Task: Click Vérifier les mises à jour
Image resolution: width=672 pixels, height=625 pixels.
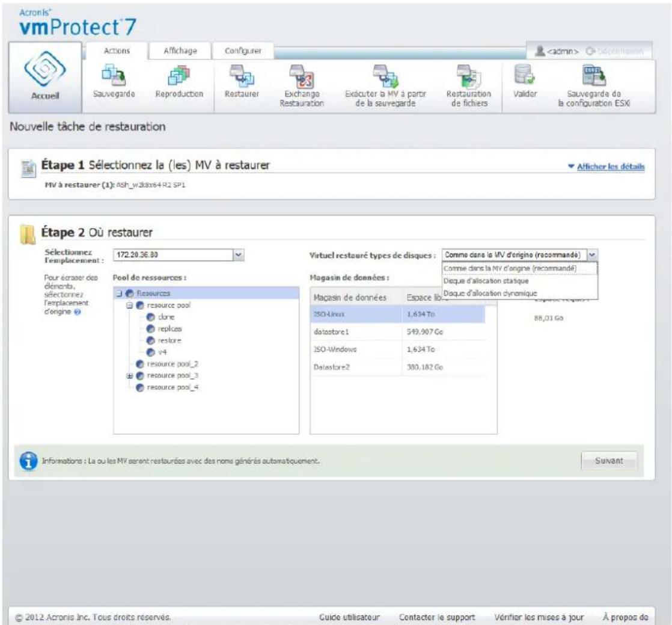Action: point(539,617)
